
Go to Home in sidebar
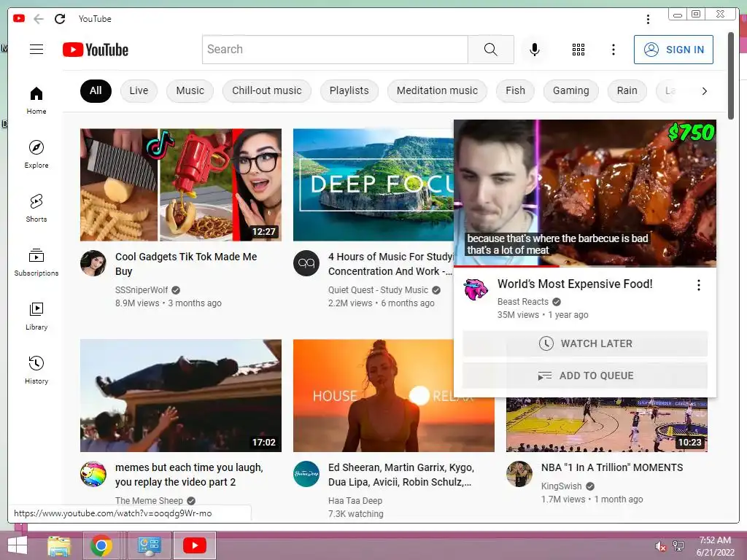pyautogui.click(x=36, y=101)
